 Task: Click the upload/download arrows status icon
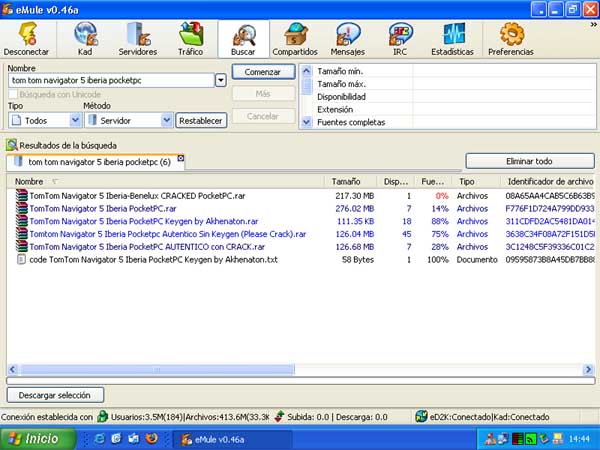tap(280, 416)
